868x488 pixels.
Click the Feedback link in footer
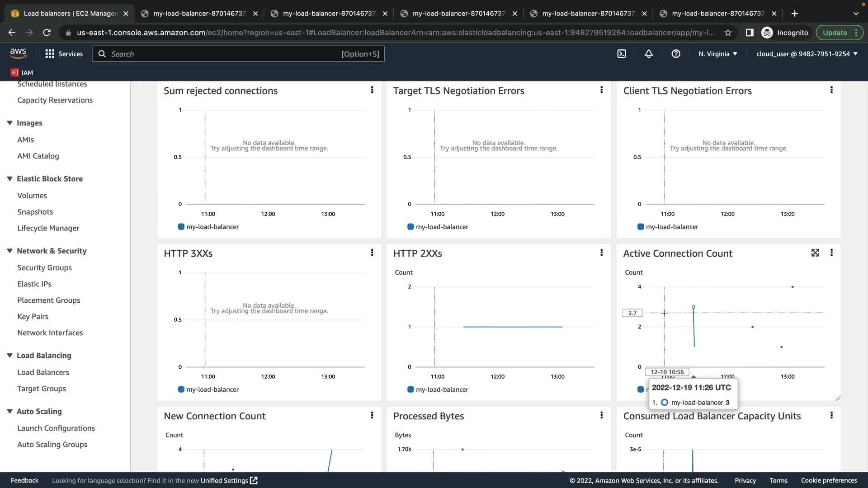click(24, 480)
